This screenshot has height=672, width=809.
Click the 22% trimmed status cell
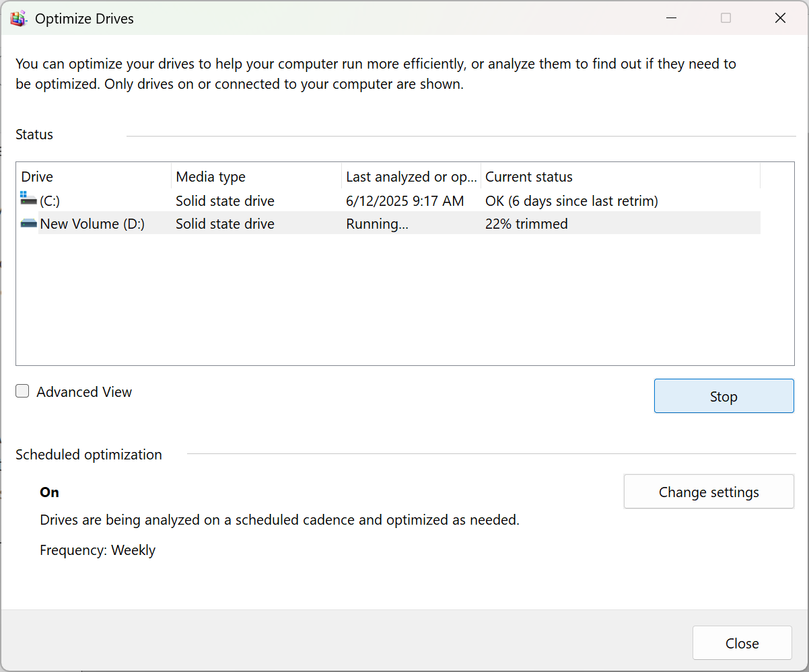(526, 223)
